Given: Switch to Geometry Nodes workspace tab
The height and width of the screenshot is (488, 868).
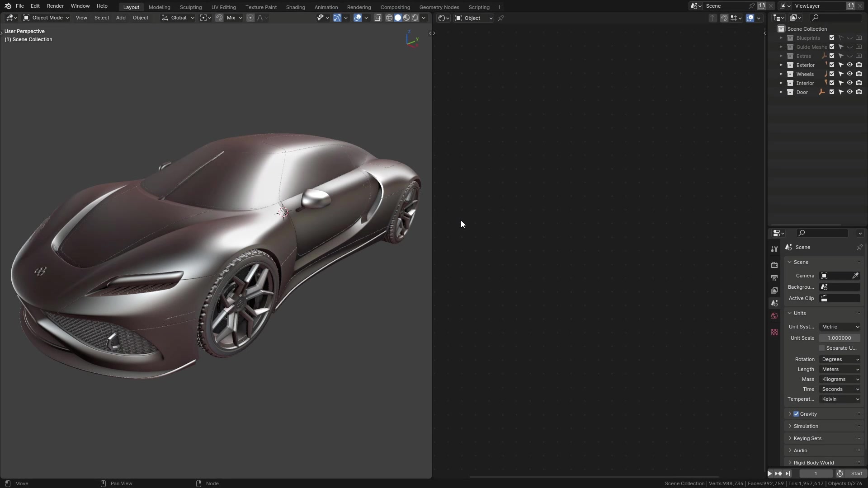Looking at the screenshot, I should tap(439, 7).
